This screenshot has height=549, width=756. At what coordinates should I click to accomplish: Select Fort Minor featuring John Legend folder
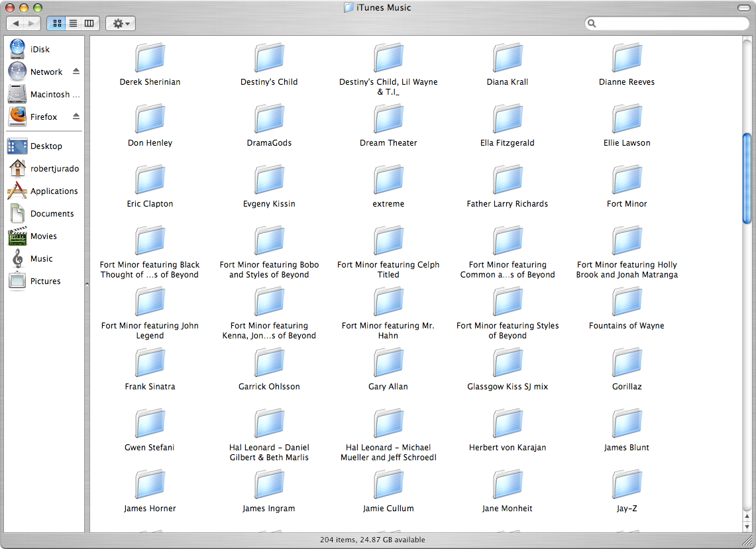pyautogui.click(x=150, y=313)
